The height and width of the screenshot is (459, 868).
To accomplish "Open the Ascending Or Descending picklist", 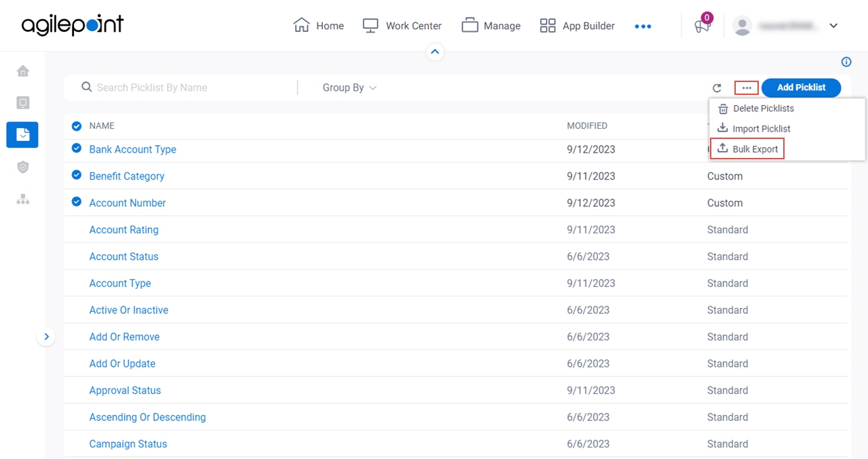I will [x=148, y=417].
